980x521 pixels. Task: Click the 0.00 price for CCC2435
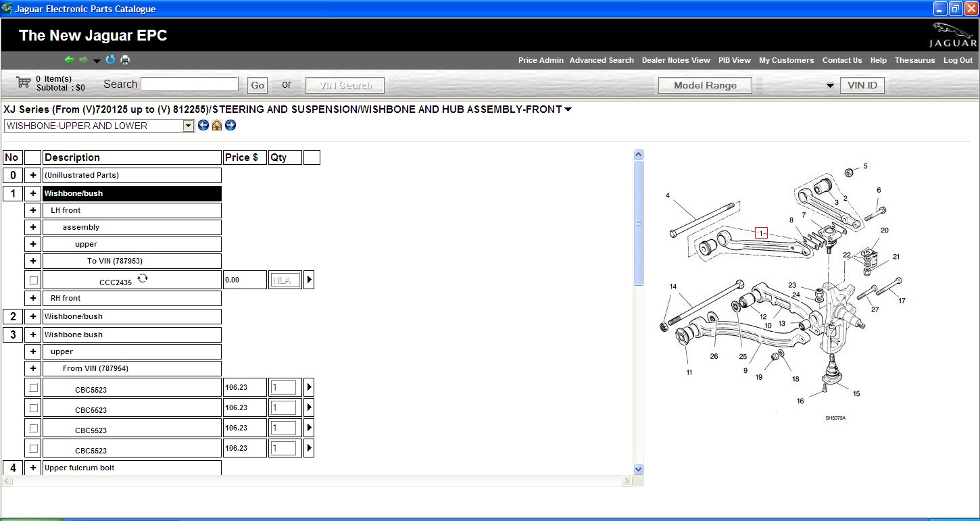[x=245, y=280]
